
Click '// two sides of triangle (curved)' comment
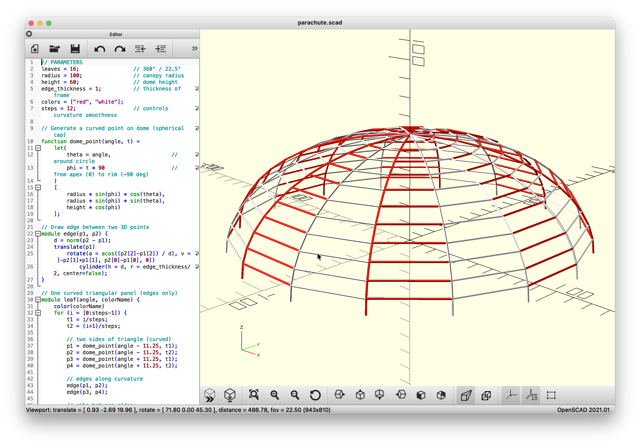point(119,339)
